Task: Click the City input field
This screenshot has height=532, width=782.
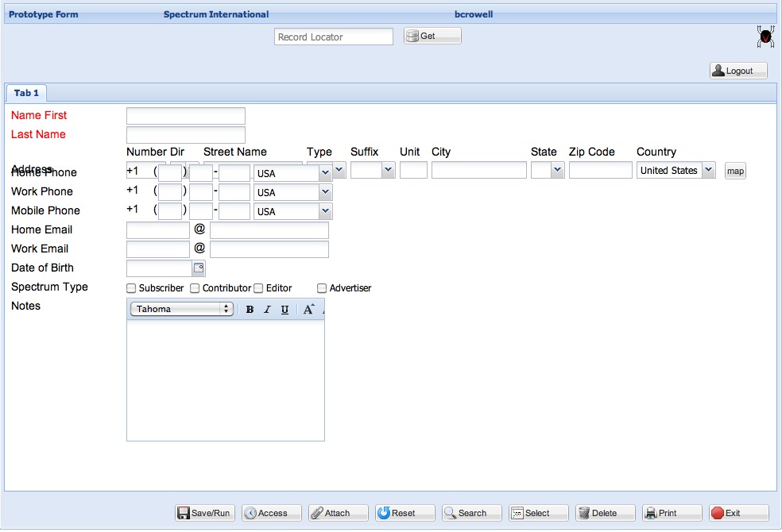Action: point(478,170)
